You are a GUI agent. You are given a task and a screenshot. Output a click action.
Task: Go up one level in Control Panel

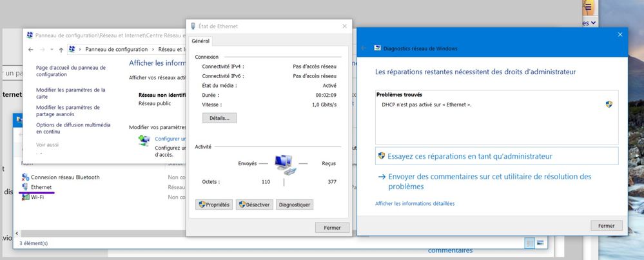[x=61, y=50]
